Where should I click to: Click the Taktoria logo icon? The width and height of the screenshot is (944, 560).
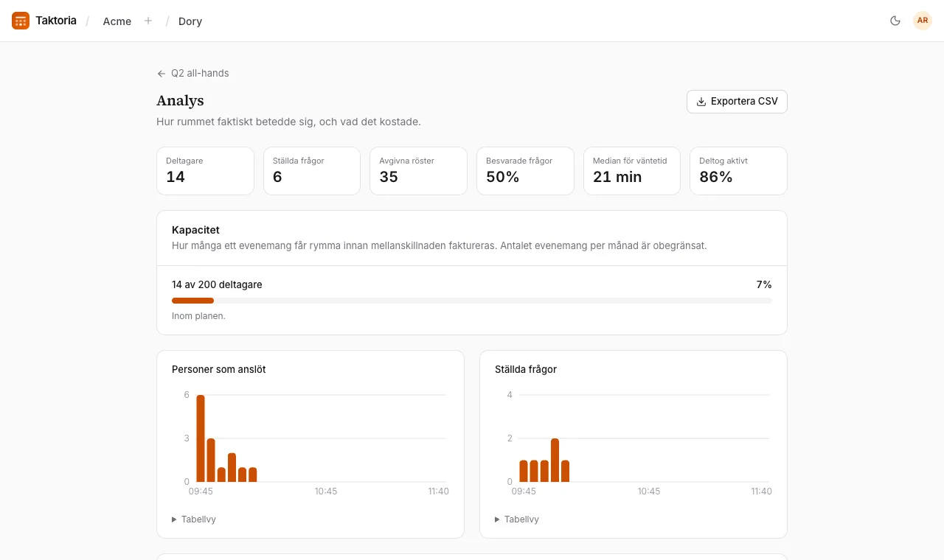21,21
